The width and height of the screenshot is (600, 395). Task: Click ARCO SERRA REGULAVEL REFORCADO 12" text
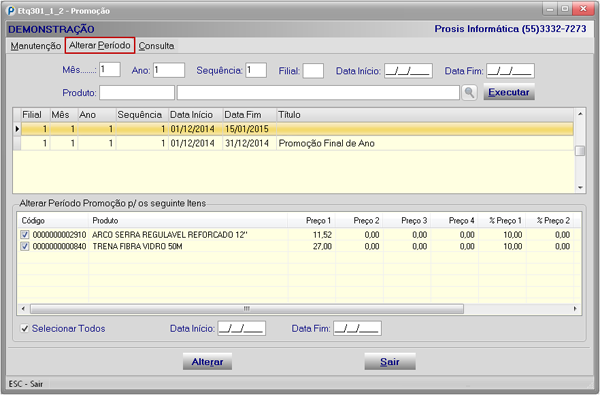(x=170, y=235)
